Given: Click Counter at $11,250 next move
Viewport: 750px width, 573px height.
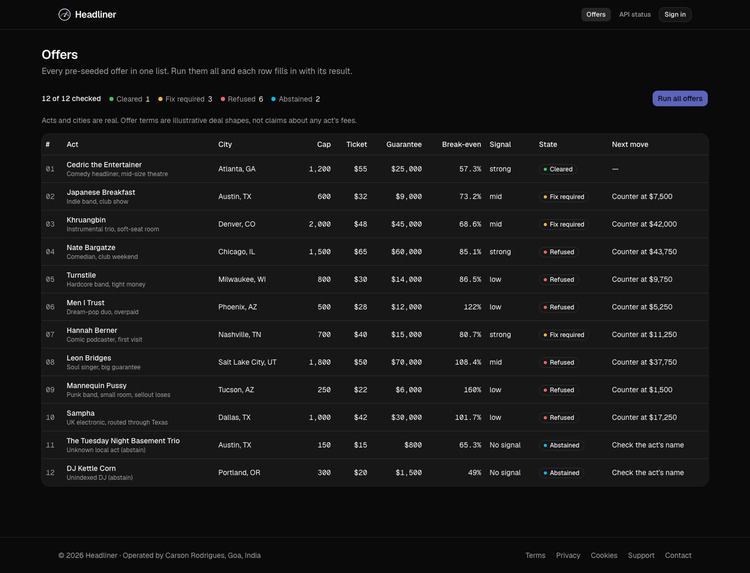Looking at the screenshot, I should coord(644,335).
